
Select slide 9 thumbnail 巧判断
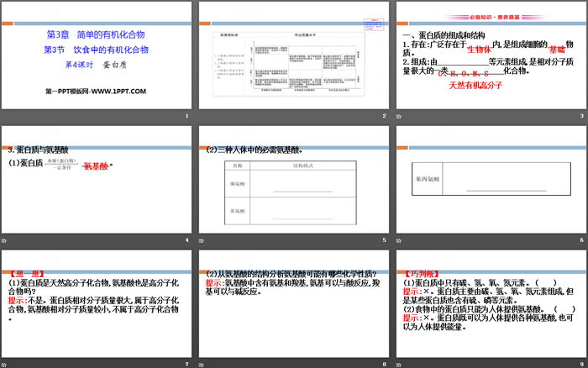(x=491, y=303)
